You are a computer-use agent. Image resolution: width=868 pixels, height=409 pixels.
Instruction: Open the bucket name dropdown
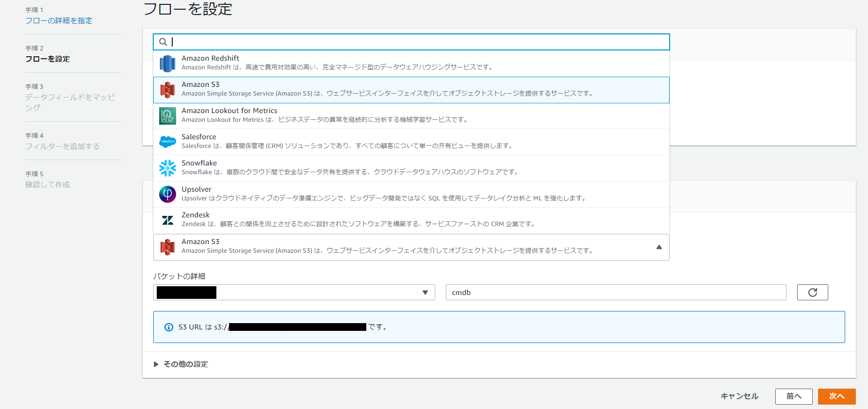[294, 292]
